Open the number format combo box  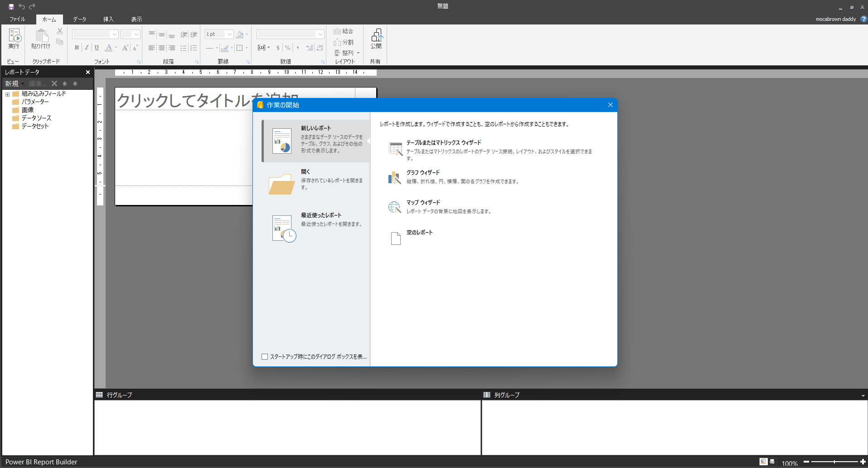click(x=291, y=34)
